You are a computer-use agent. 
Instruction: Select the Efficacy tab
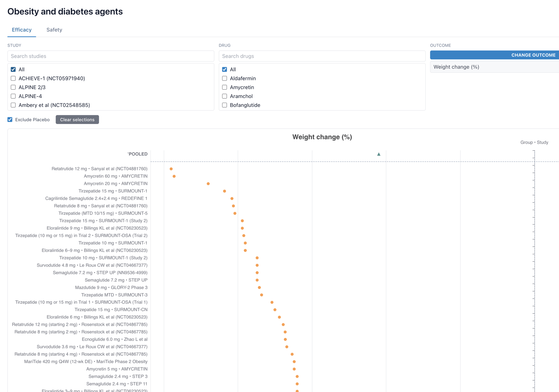pyautogui.click(x=22, y=30)
